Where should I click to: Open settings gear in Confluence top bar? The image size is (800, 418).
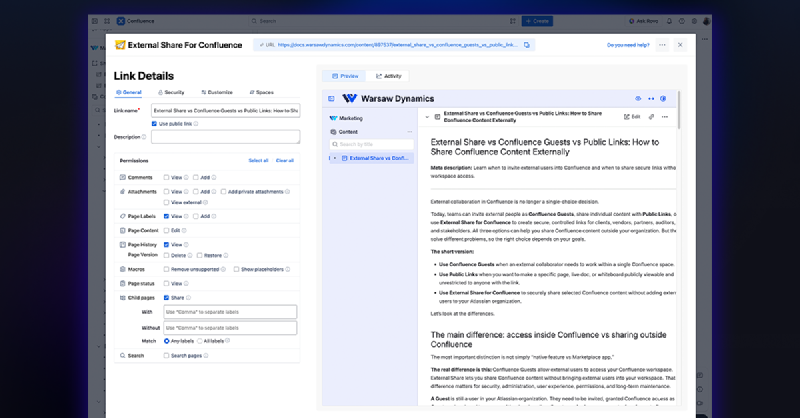coord(694,21)
